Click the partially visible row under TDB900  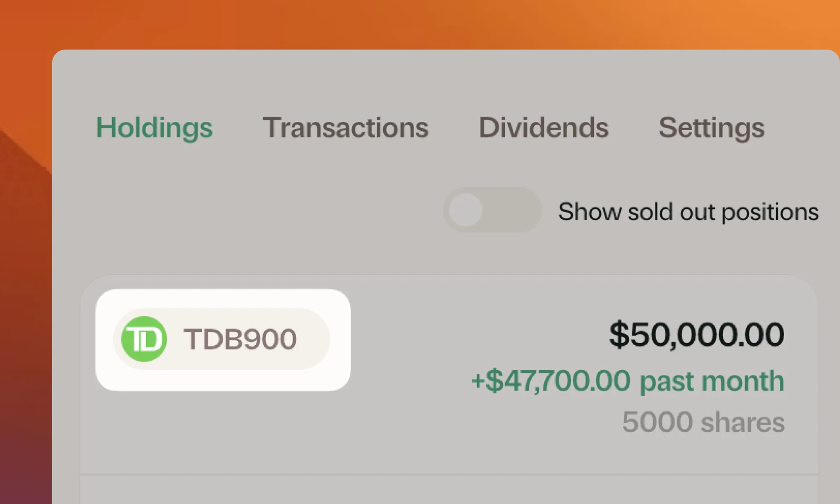[449, 491]
